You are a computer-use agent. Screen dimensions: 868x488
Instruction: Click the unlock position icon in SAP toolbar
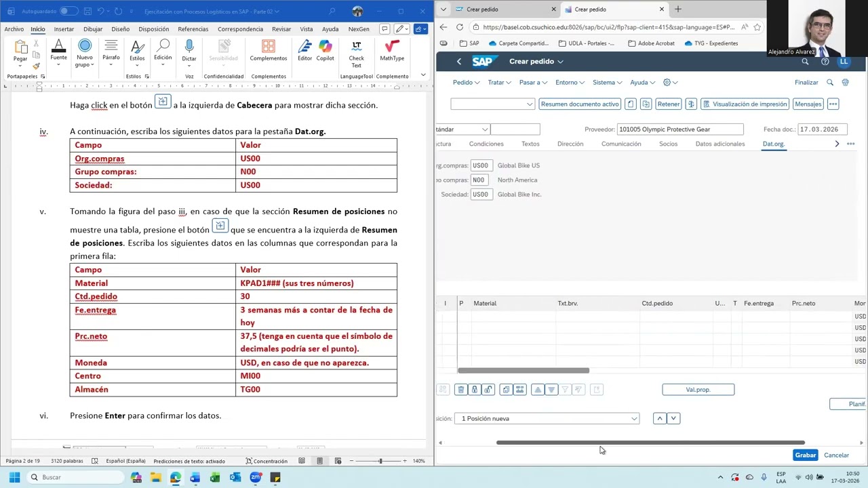tap(488, 390)
